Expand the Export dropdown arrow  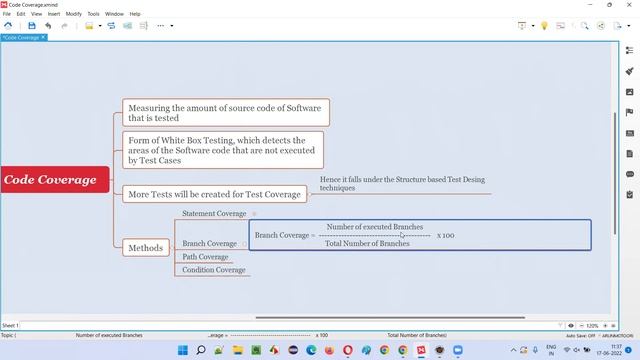[x=629, y=26]
